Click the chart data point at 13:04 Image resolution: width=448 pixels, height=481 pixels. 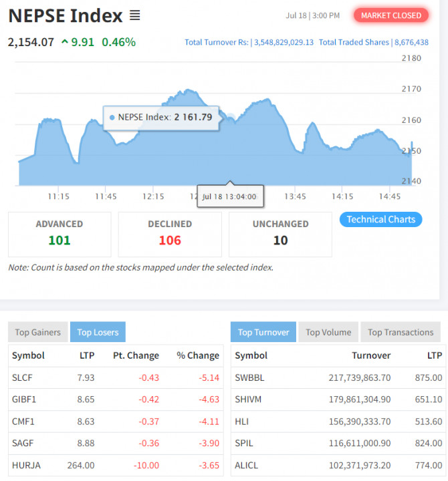[x=231, y=117]
